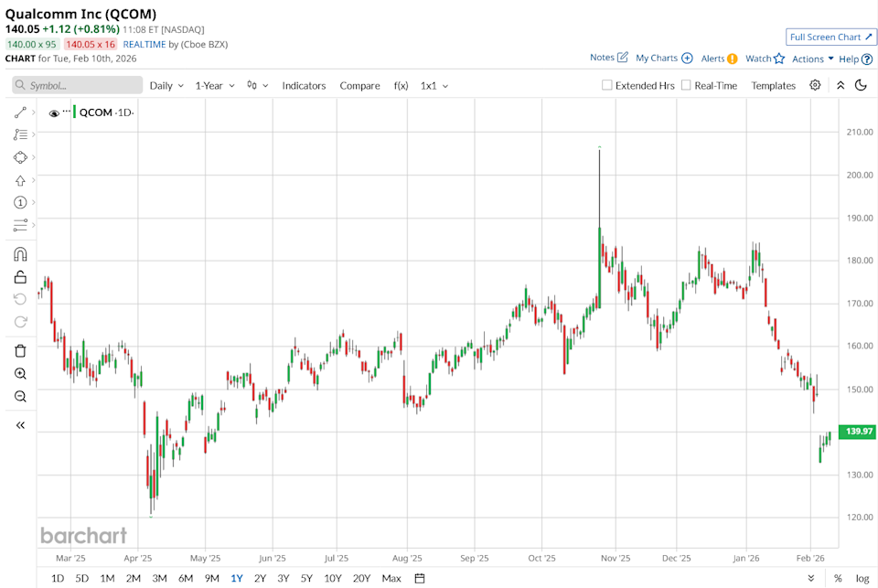Enable the Extended Hrs checkbox
Image resolution: width=878 pixels, height=588 pixels.
[x=607, y=85]
